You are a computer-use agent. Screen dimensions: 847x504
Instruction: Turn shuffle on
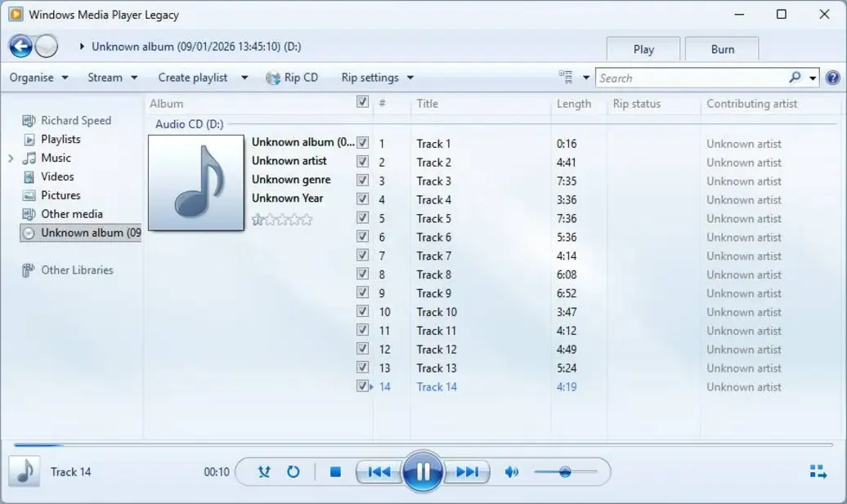262,471
